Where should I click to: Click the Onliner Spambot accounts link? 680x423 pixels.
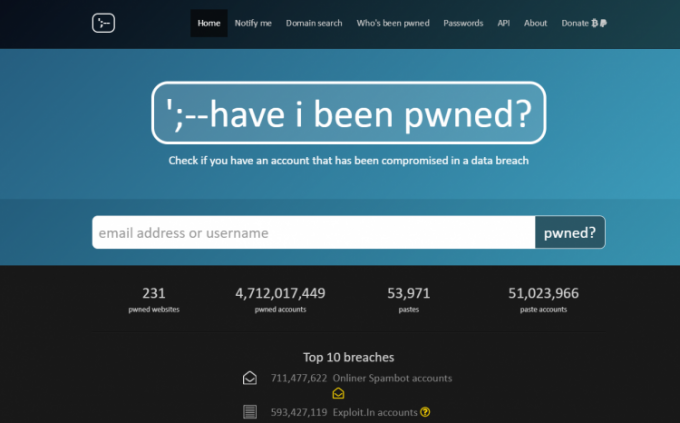click(x=392, y=378)
